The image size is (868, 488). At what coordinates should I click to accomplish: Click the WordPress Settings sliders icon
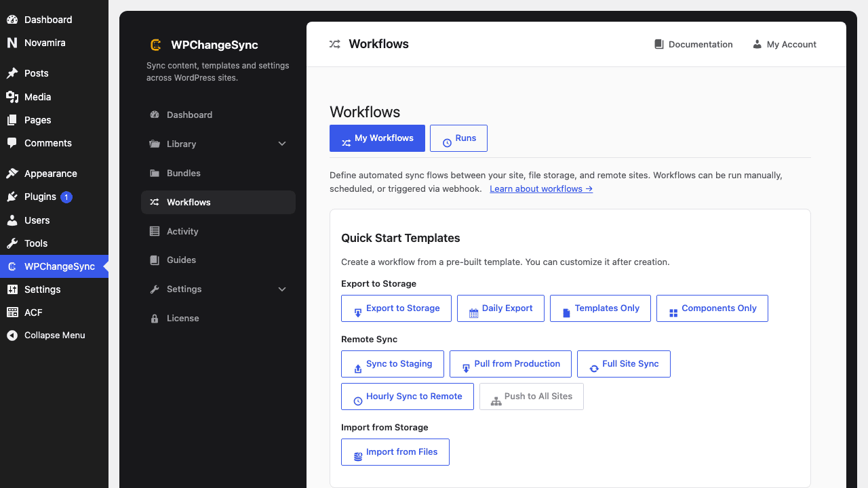(12, 289)
